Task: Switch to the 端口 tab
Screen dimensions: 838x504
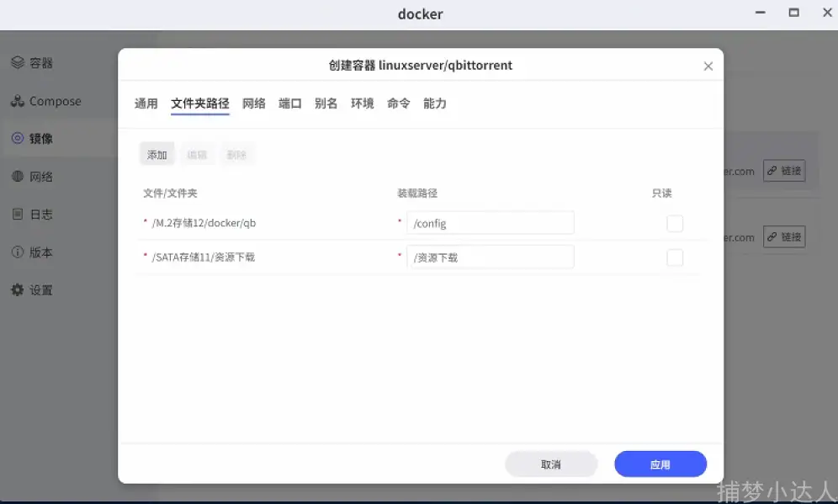Action: (x=289, y=103)
